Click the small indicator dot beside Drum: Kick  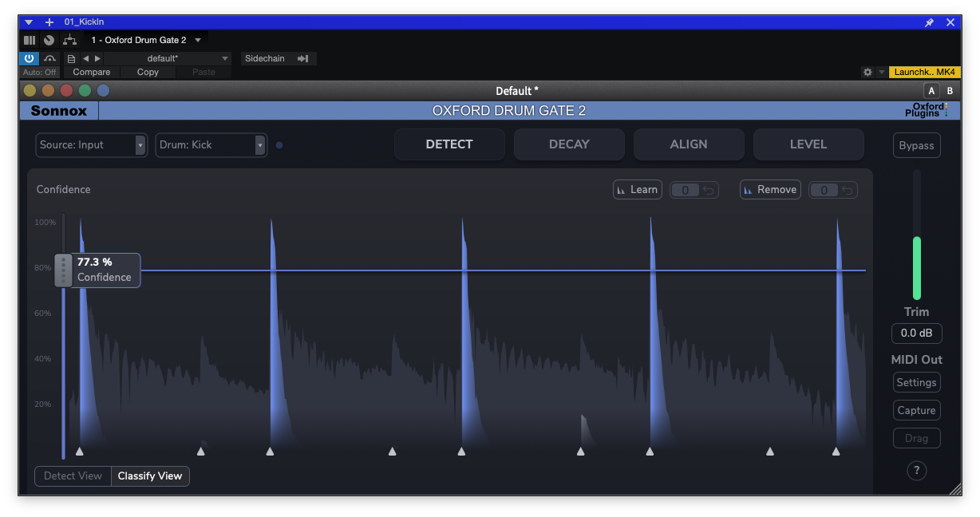[x=279, y=145]
